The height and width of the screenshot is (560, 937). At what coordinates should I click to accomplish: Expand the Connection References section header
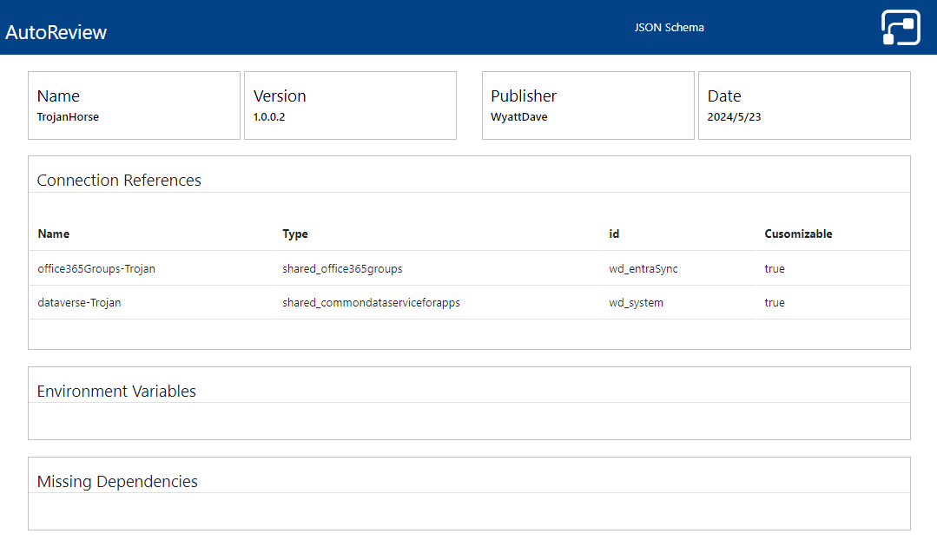point(119,181)
